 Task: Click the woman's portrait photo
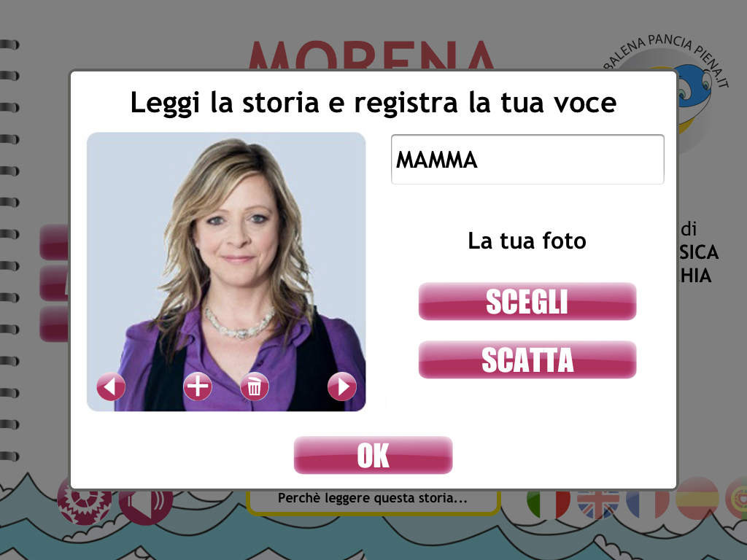click(x=226, y=272)
